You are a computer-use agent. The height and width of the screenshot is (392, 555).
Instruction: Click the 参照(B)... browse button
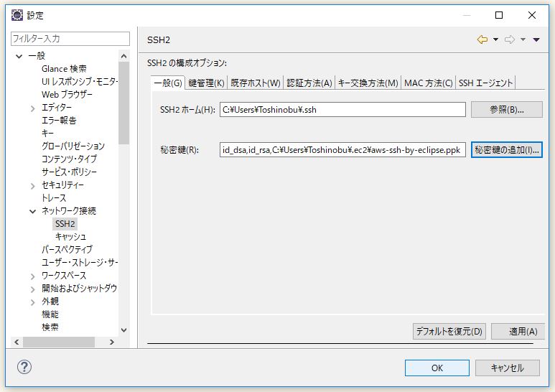[506, 110]
